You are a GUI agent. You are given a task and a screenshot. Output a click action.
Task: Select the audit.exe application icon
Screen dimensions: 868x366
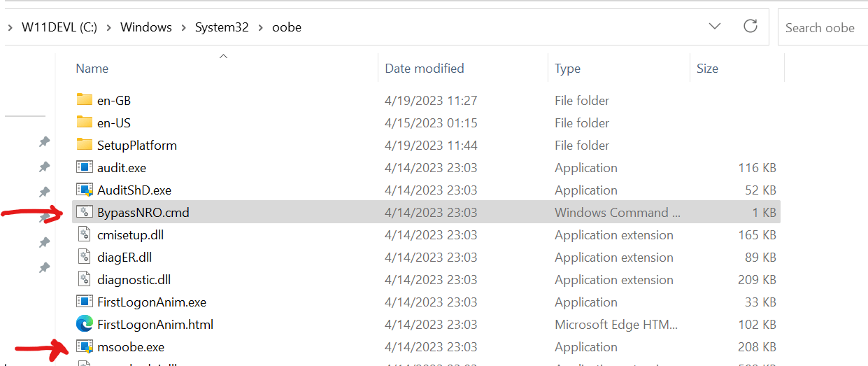pyautogui.click(x=85, y=167)
